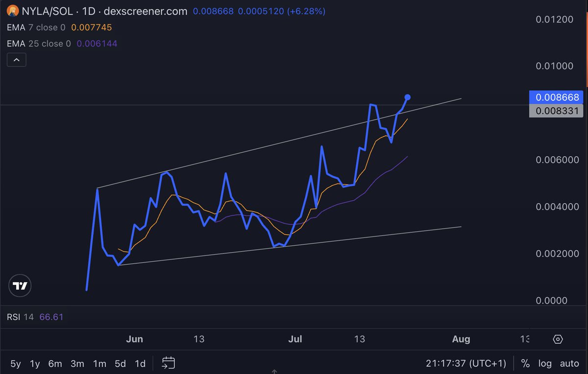Viewport: 588px width, 374px height.
Task: Select the EMA 7 close indicator legend
Action: 36,27
